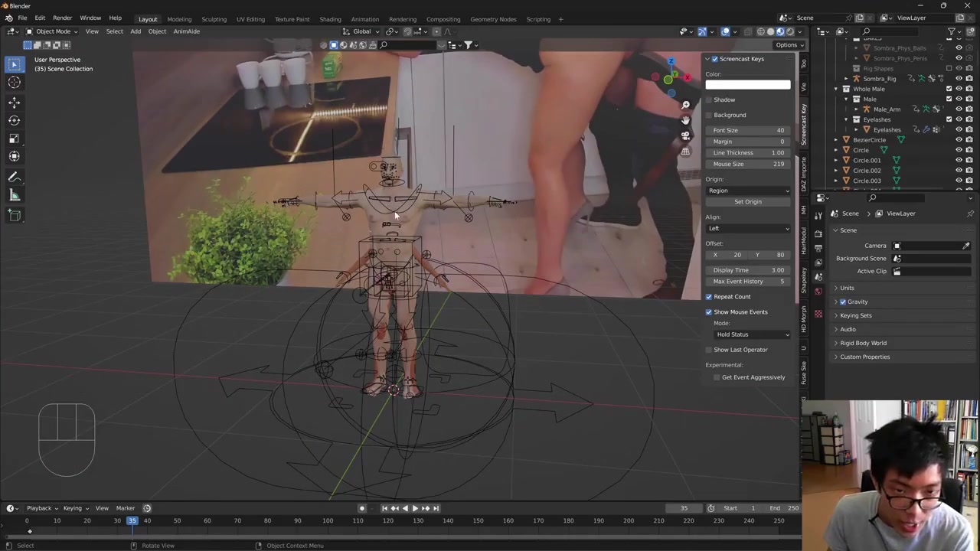
Task: Open the Sculpting workspace tab
Action: click(x=214, y=19)
